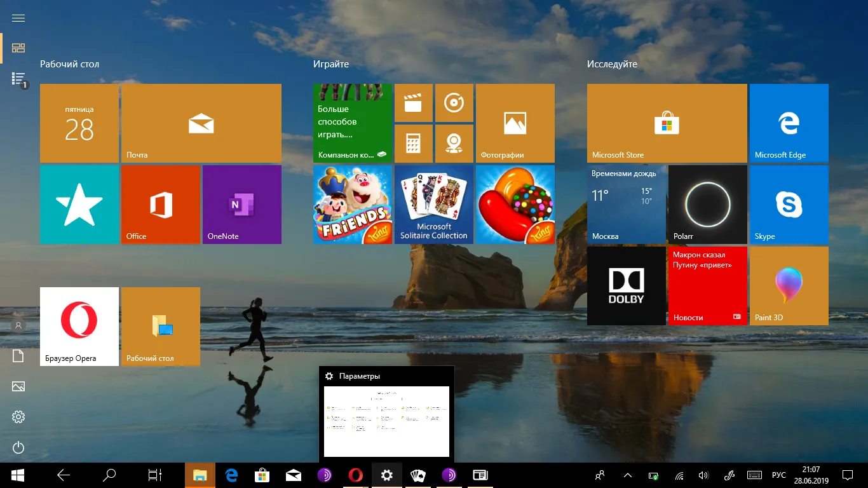Image resolution: width=868 pixels, height=488 pixels.
Task: Open the People icon in system tray
Action: (x=599, y=475)
